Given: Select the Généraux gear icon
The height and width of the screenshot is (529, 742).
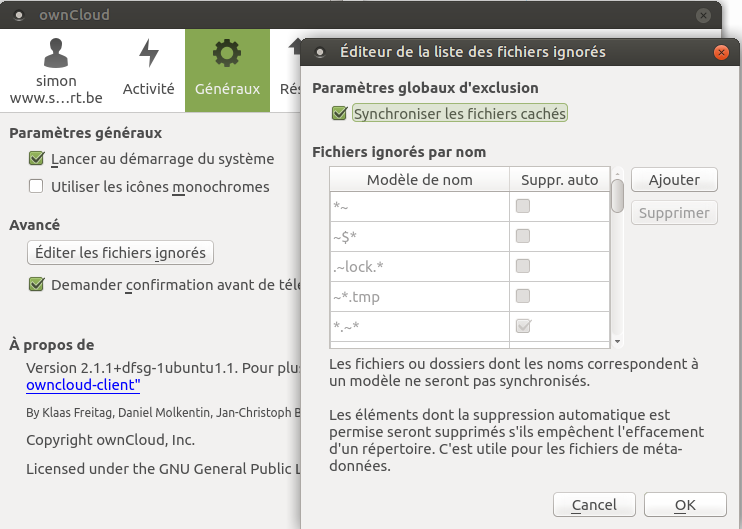Looking at the screenshot, I should [227, 53].
